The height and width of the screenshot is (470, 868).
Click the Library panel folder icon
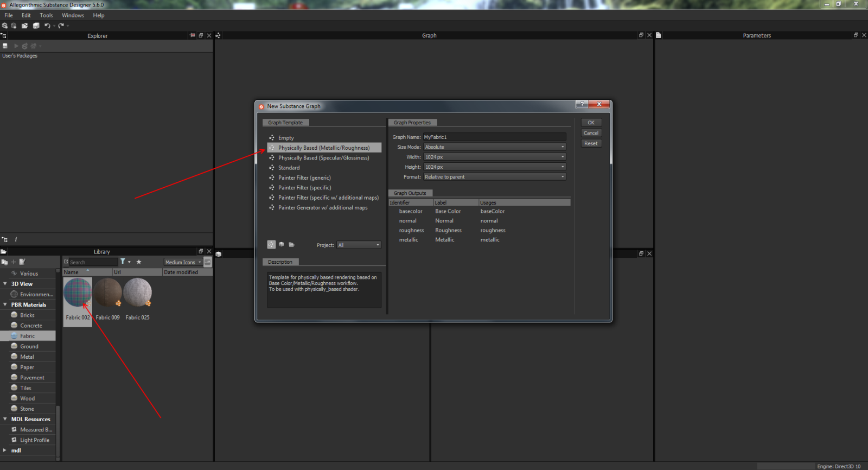(3, 251)
